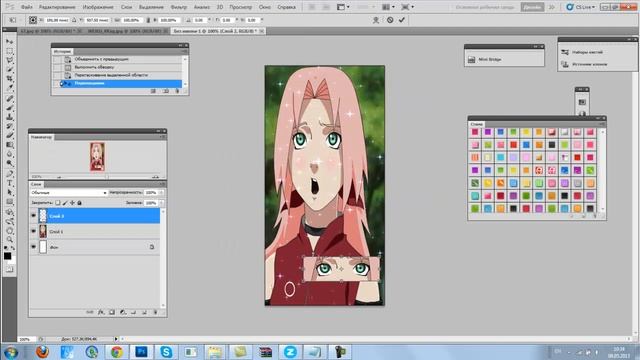640x360 pixels.
Task: Switch to the second document tab
Action: (x=126, y=31)
